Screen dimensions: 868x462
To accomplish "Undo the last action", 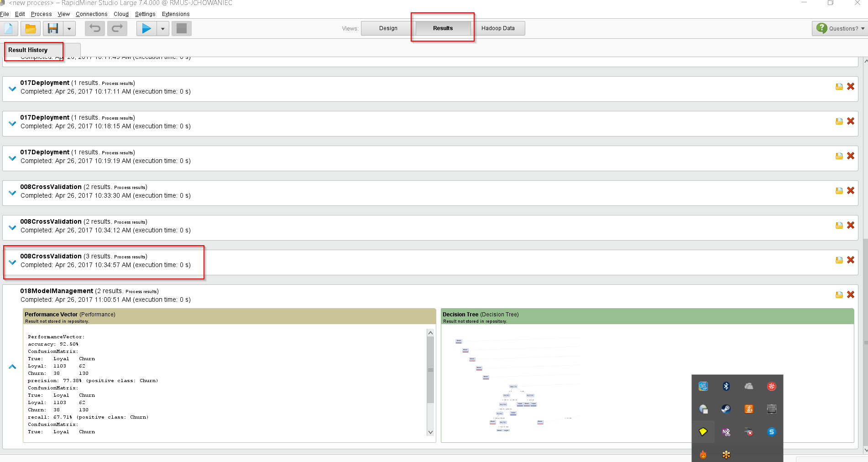I will coord(95,29).
